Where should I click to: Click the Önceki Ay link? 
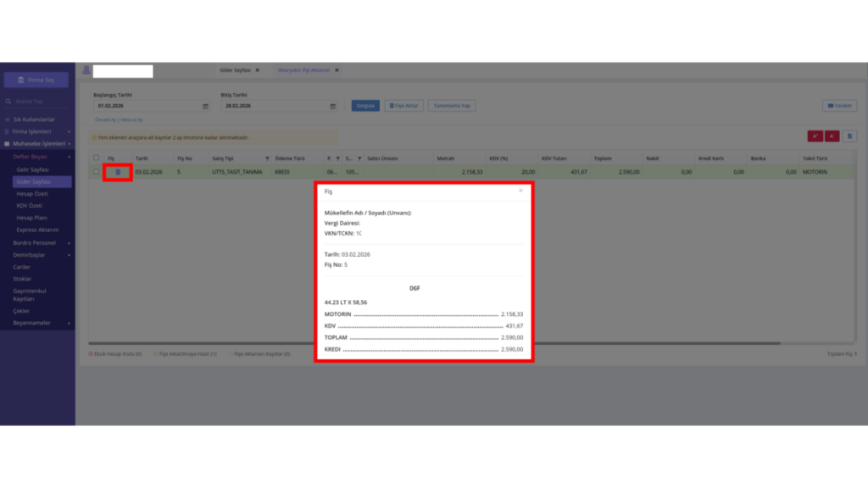105,119
